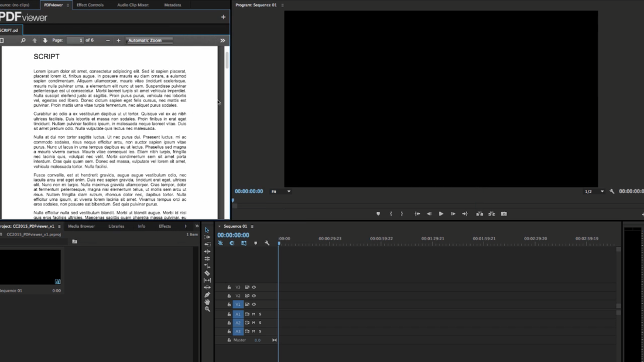The image size is (644, 362).
Task: Click New Bin folder icon in Project panel
Action: (74, 241)
